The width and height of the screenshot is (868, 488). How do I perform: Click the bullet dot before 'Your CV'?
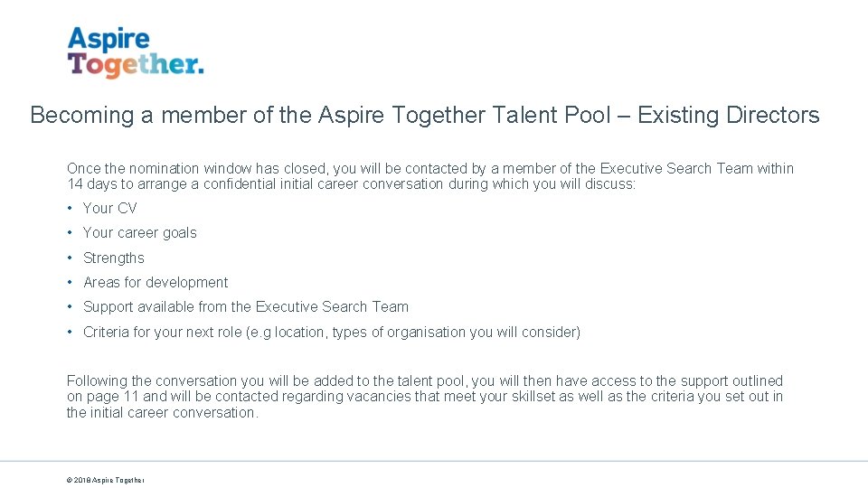[x=71, y=208]
